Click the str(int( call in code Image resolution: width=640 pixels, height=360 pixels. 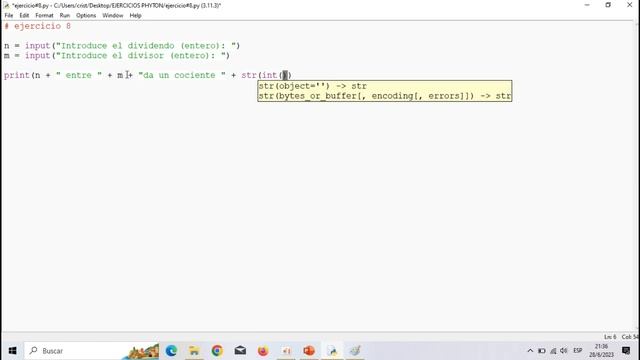262,76
